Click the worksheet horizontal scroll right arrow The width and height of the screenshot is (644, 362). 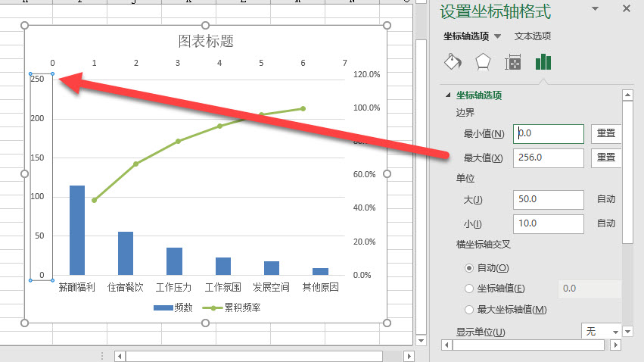409,356
